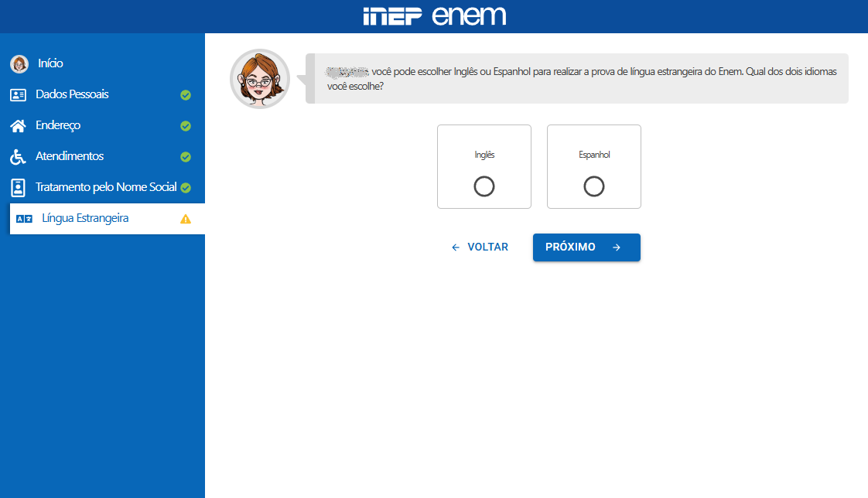
Task: Click the avatar icon next to Início
Action: [19, 63]
